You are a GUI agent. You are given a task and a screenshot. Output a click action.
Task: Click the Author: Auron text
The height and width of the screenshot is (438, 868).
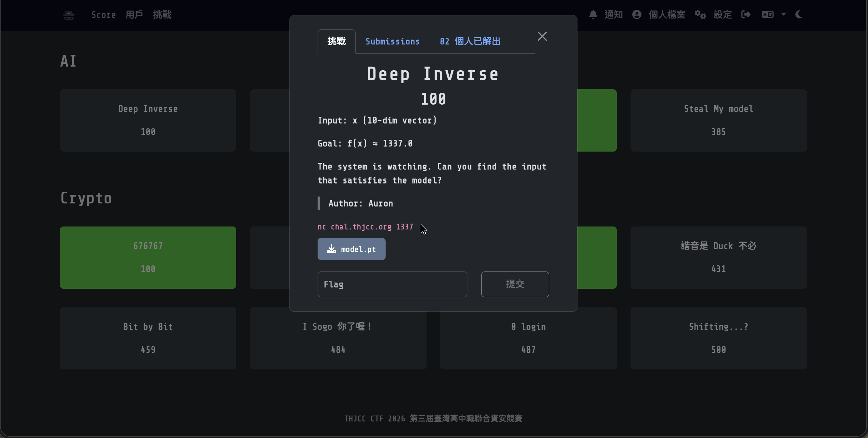[x=361, y=203]
